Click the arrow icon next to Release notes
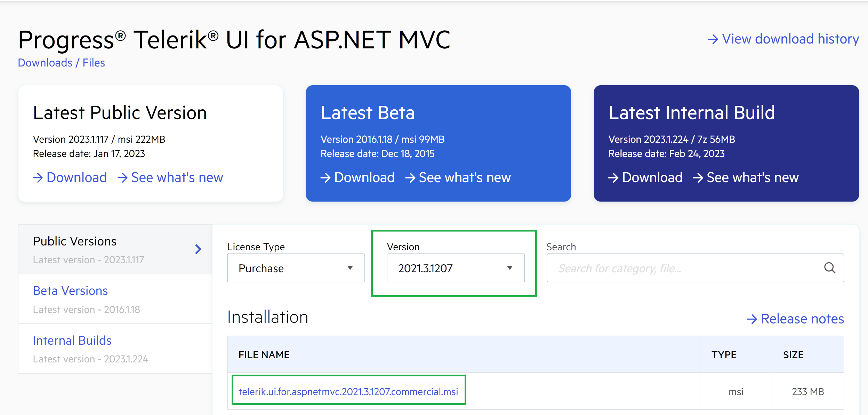Viewport: 868px width, 415px height. (x=752, y=319)
